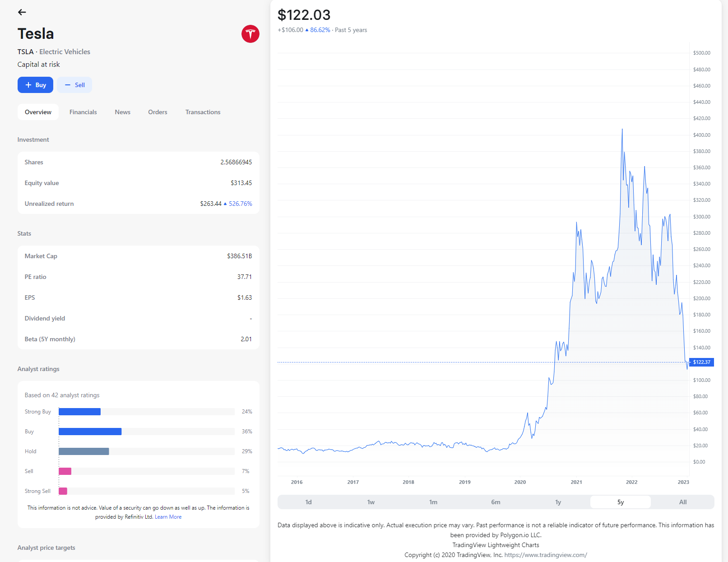Switch chart to 6m range
This screenshot has width=728, height=562.
[496, 502]
